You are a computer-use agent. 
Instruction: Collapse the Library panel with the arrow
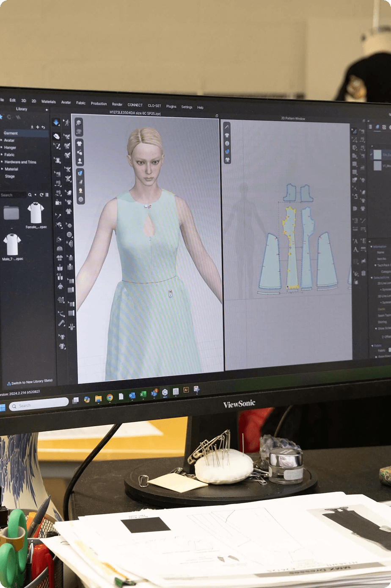click(x=47, y=110)
